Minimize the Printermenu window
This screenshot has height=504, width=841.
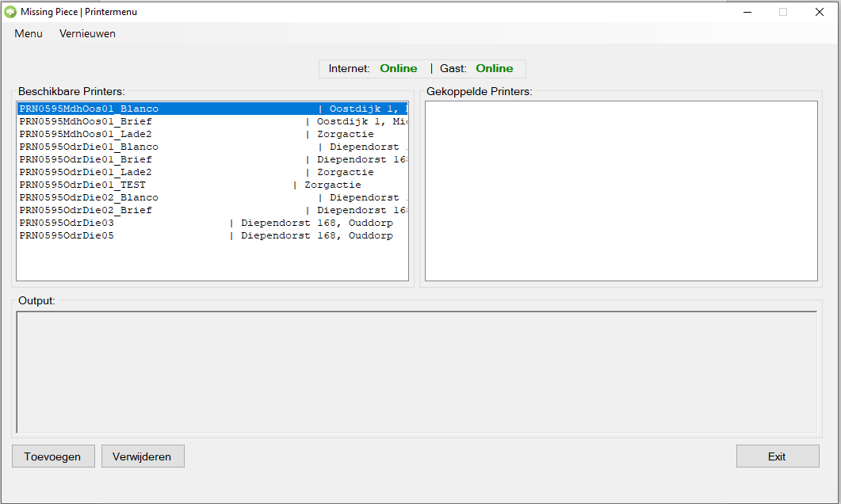tap(747, 12)
